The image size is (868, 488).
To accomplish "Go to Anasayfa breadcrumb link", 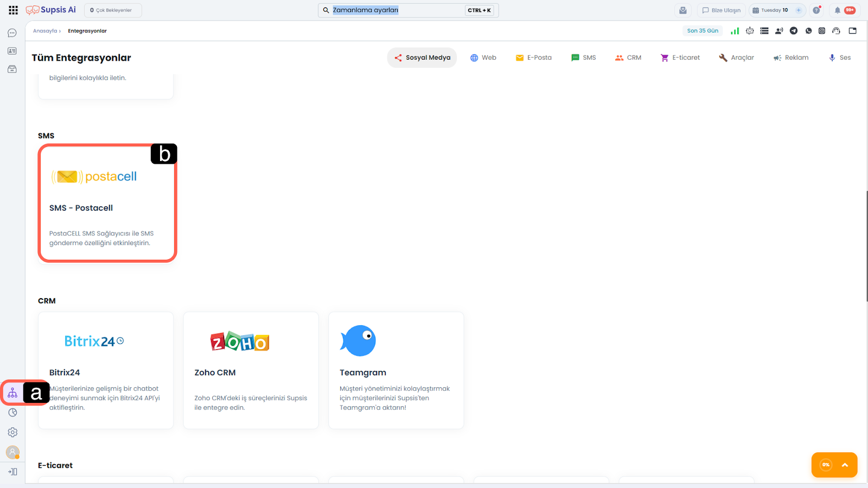I will click(x=45, y=31).
